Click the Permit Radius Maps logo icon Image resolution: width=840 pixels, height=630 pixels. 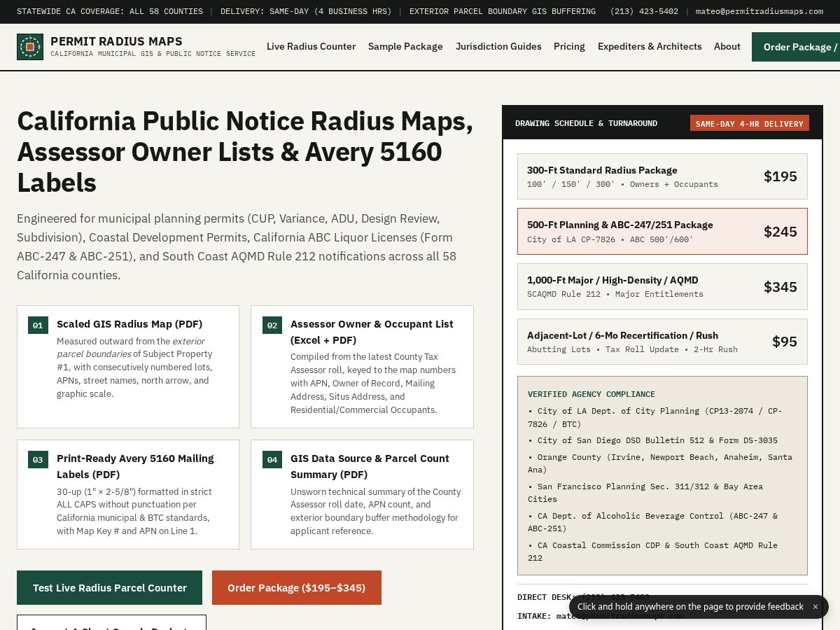(x=30, y=47)
